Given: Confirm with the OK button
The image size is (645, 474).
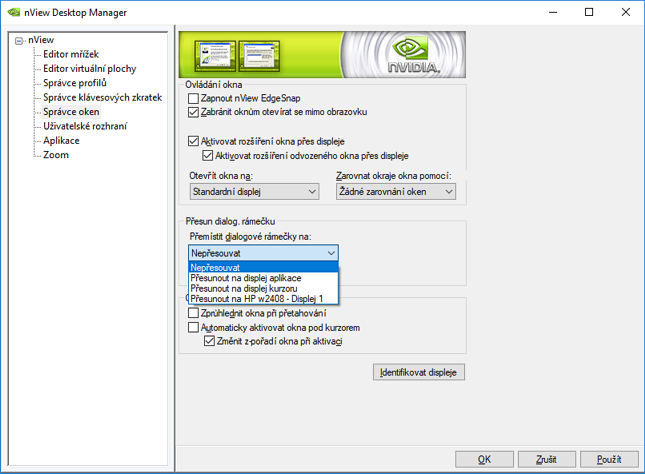Looking at the screenshot, I should tap(484, 459).
